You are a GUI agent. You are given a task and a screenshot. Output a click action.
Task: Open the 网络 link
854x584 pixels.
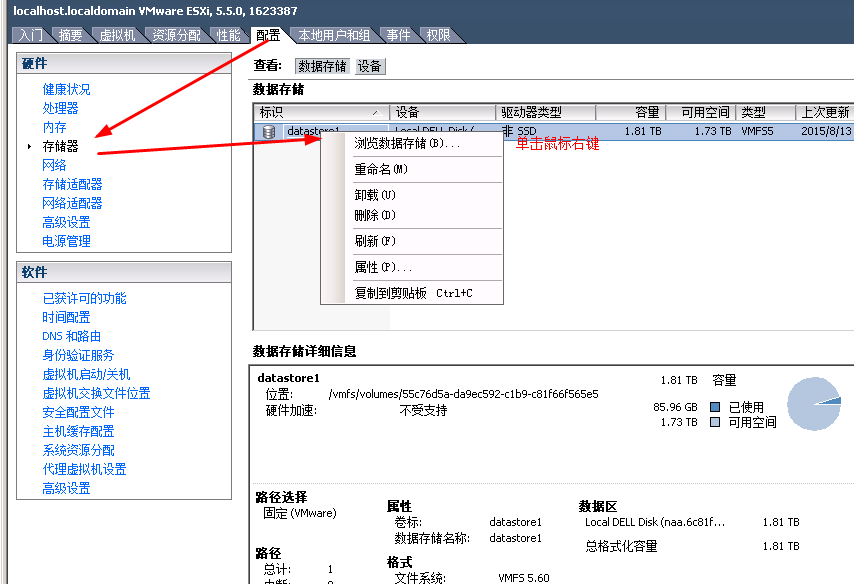[54, 165]
